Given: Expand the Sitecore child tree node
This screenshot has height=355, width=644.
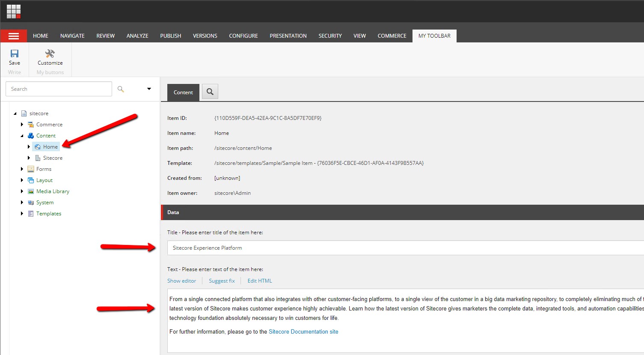Looking at the screenshot, I should (29, 158).
